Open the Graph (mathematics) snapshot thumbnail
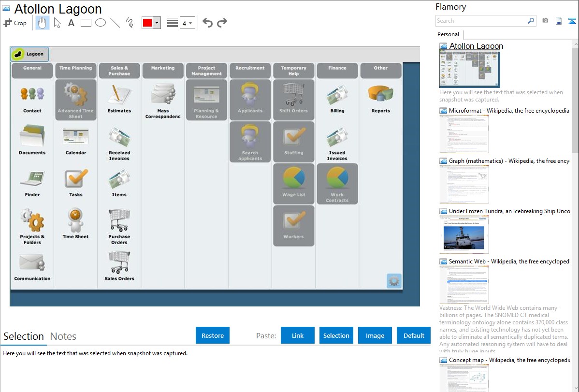Image resolution: width=579 pixels, height=392 pixels. 464,184
